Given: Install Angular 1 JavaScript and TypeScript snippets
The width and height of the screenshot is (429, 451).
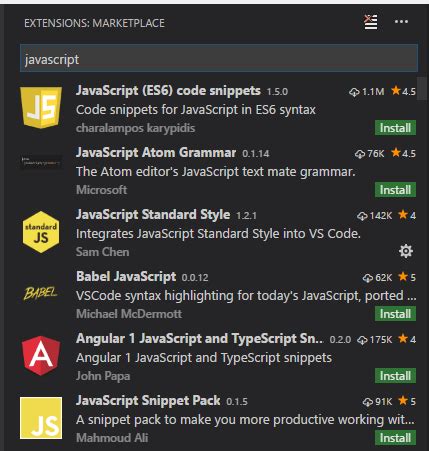Looking at the screenshot, I should [x=395, y=376].
